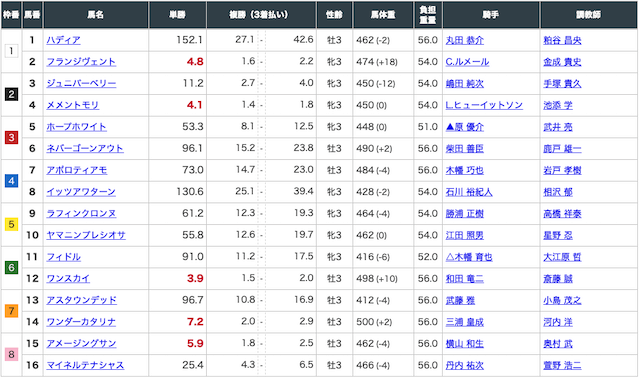Open horse link ホープホワイト
The height and width of the screenshot is (378, 640).
pyautogui.click(x=76, y=127)
